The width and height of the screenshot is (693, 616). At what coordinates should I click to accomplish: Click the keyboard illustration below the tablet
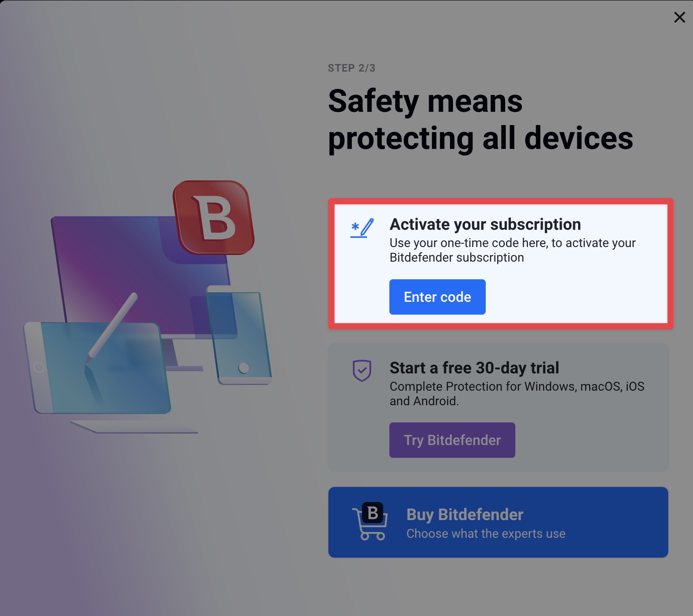134,427
